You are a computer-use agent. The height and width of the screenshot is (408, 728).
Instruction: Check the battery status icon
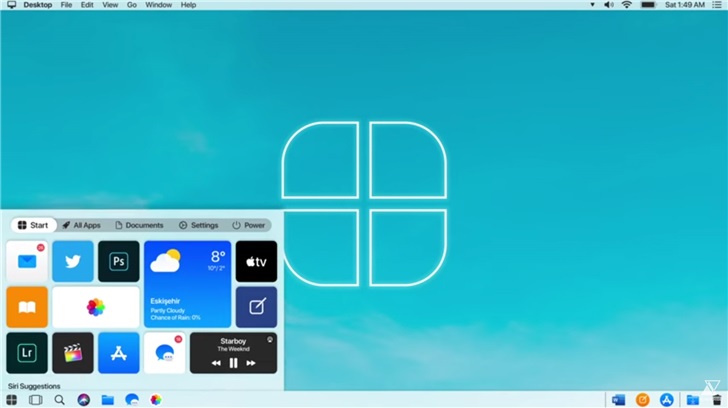[648, 5]
